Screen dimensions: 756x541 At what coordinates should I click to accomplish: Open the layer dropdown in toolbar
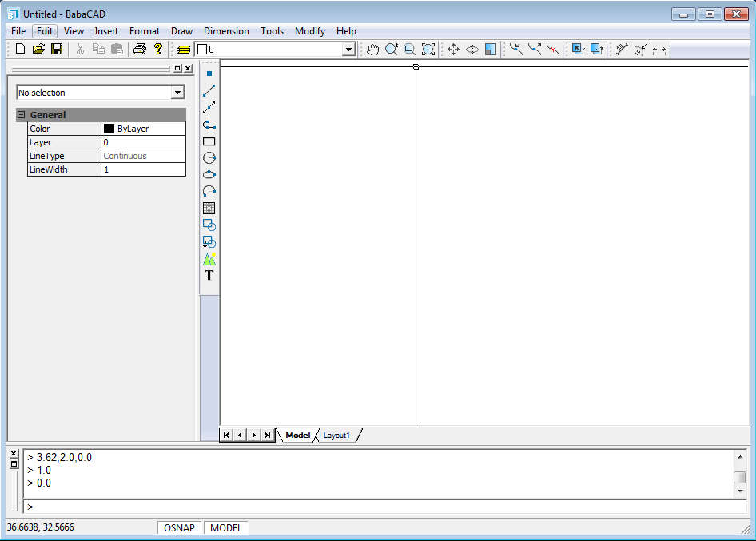[348, 50]
